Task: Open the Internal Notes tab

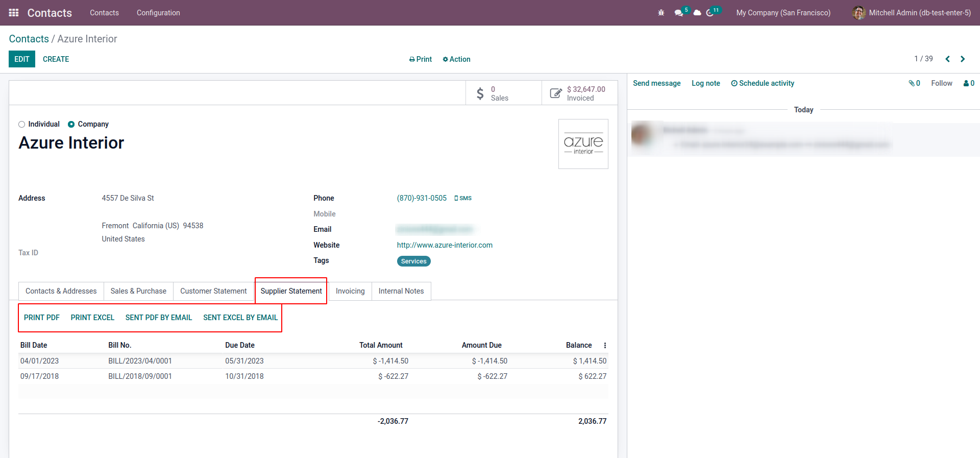Action: coord(401,291)
